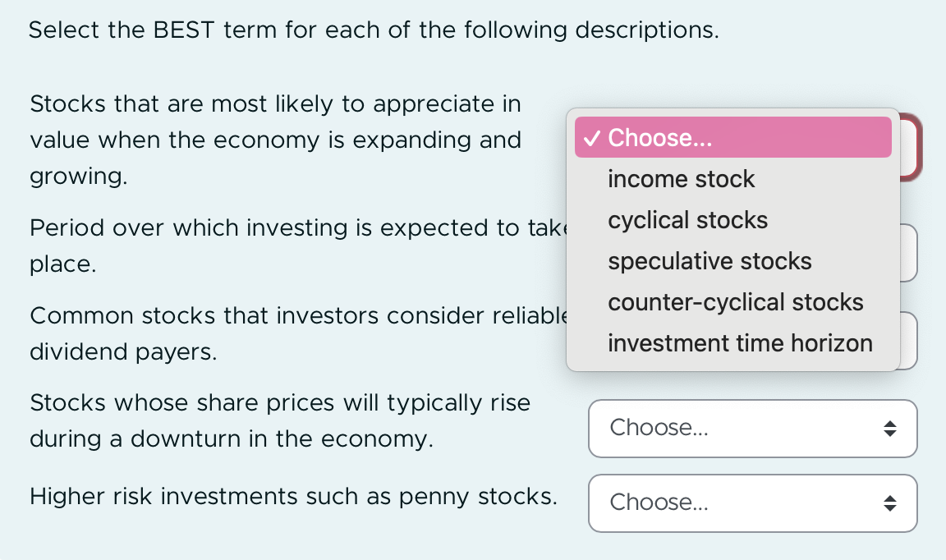Select 'cyclical stocks' from the open dropdown
The width and height of the screenshot is (946, 560).
click(687, 220)
